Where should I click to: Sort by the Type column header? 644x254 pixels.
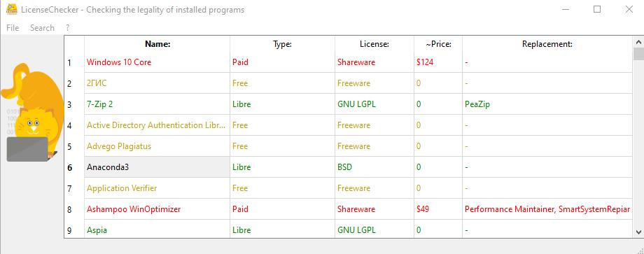click(x=282, y=44)
